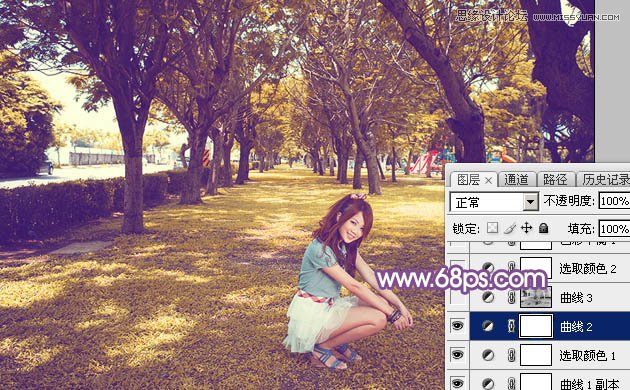
Task: Select the 曲线 3 layer name
Action: (x=576, y=298)
